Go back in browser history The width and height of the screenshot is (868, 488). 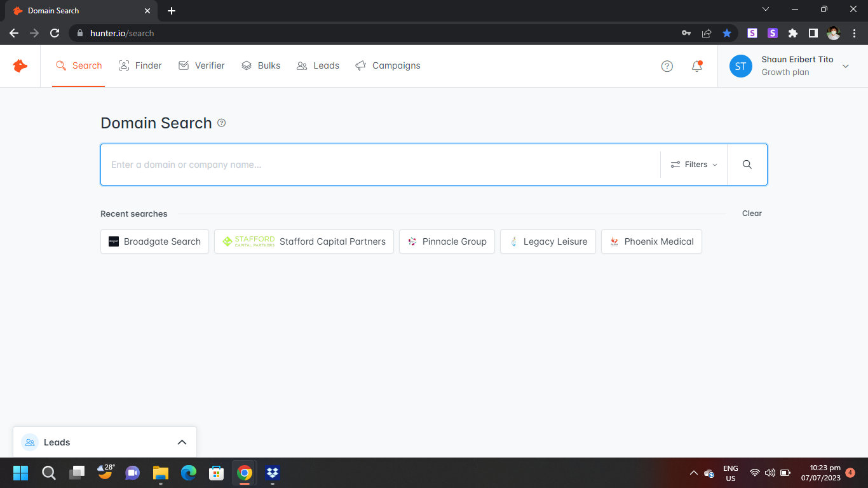coord(14,33)
